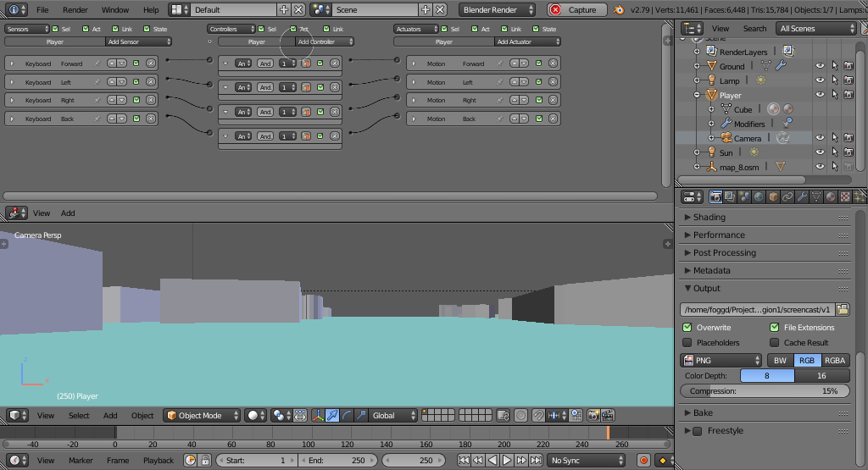Open the World properties tab

coord(759,196)
